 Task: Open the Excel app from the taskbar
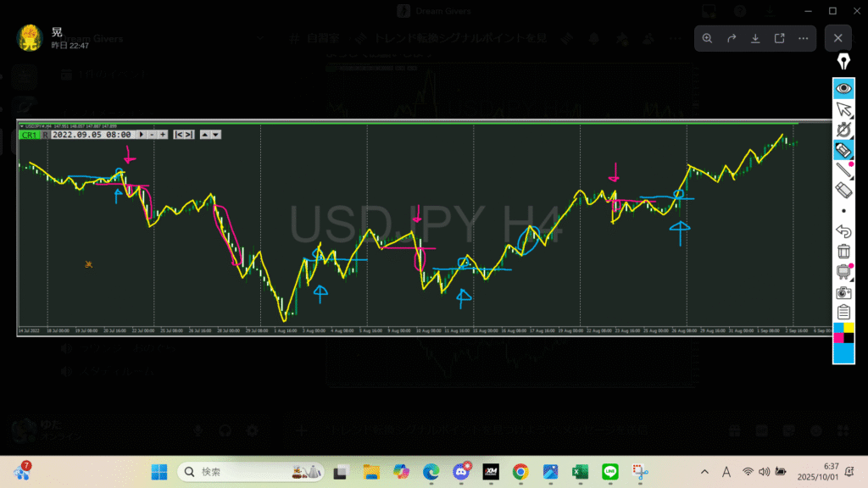coord(580,472)
